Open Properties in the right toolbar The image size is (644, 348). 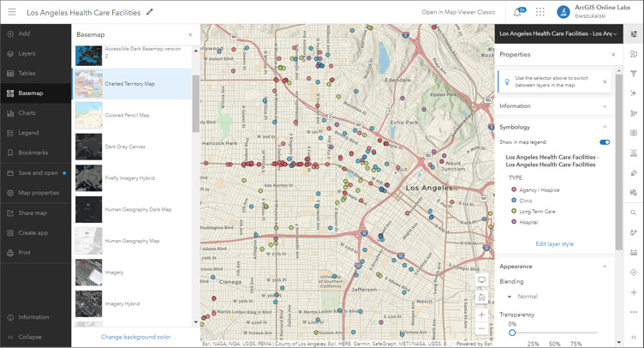pyautogui.click(x=634, y=34)
